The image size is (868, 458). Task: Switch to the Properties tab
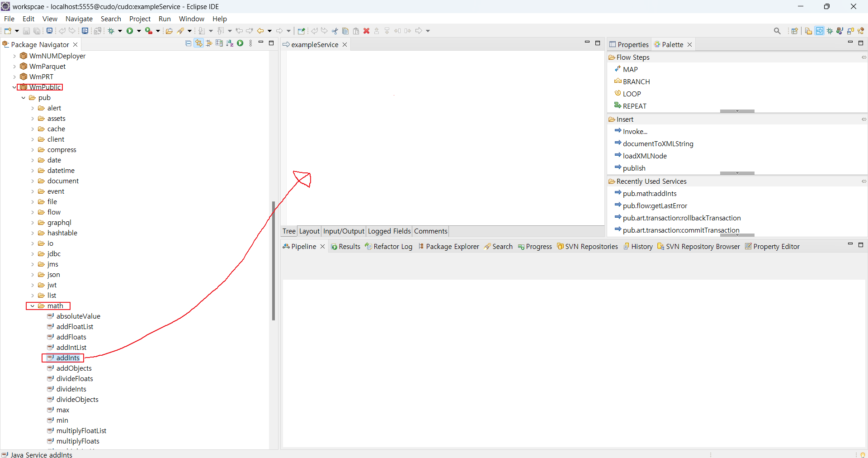click(x=629, y=44)
